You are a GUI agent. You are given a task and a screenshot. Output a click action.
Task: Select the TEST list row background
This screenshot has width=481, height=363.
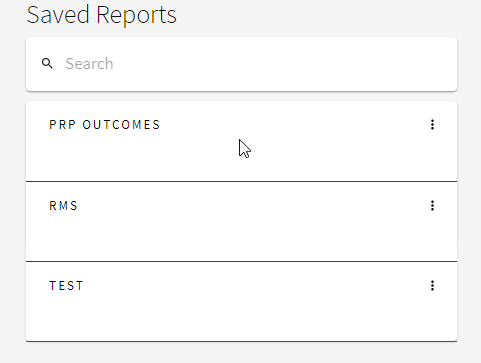[241, 302]
